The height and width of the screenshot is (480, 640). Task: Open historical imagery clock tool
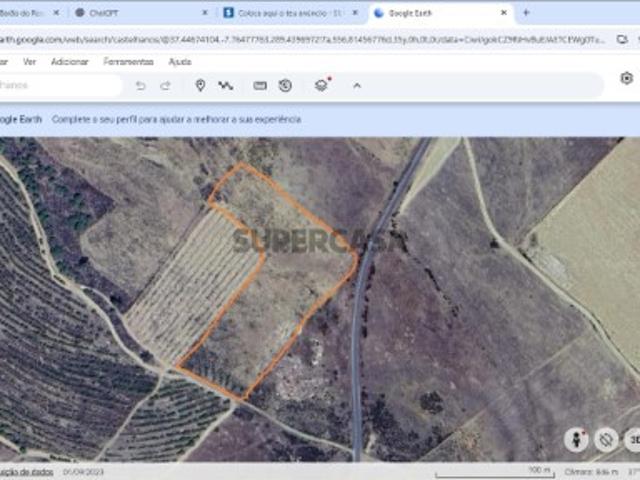[x=285, y=86]
